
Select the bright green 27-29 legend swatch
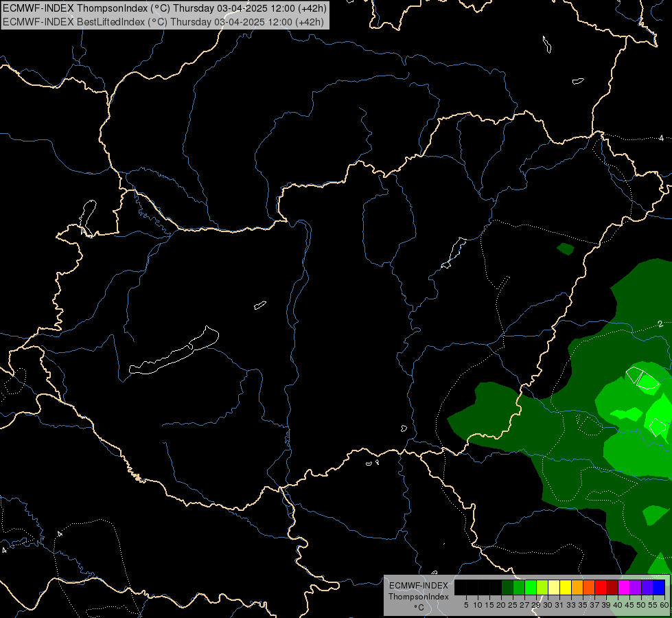pos(531,587)
